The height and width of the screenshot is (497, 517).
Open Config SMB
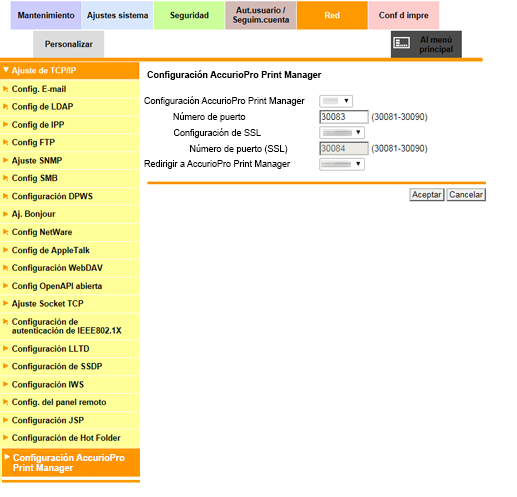tap(70, 178)
